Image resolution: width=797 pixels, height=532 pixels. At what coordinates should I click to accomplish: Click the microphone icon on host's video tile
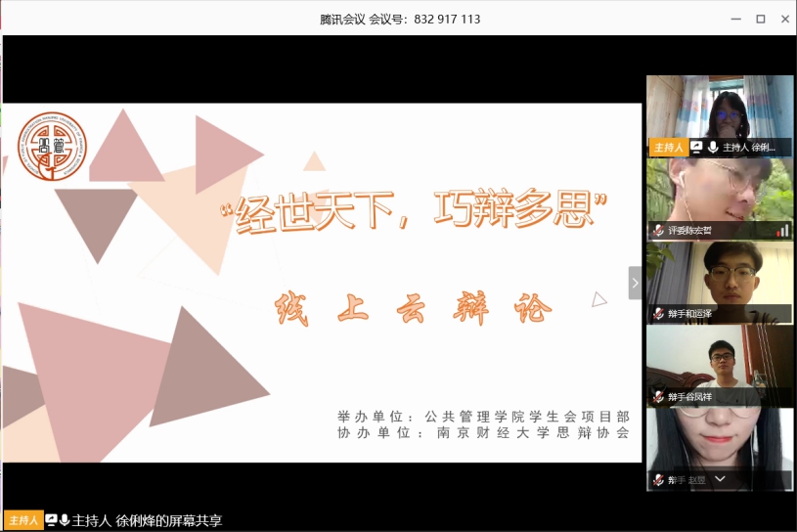(713, 148)
